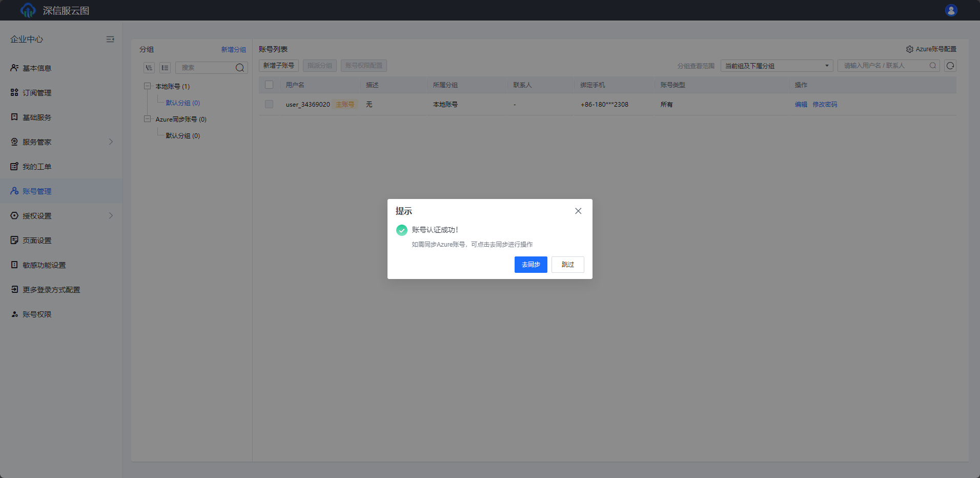Click the magnifier icon in group search
Image resolution: width=980 pixels, height=478 pixels.
[x=239, y=68]
